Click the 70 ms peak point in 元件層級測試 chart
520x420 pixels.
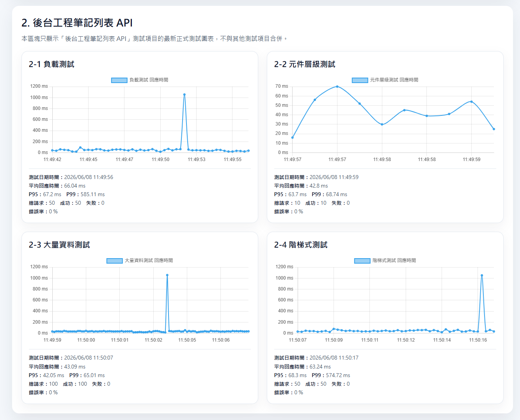pos(337,87)
